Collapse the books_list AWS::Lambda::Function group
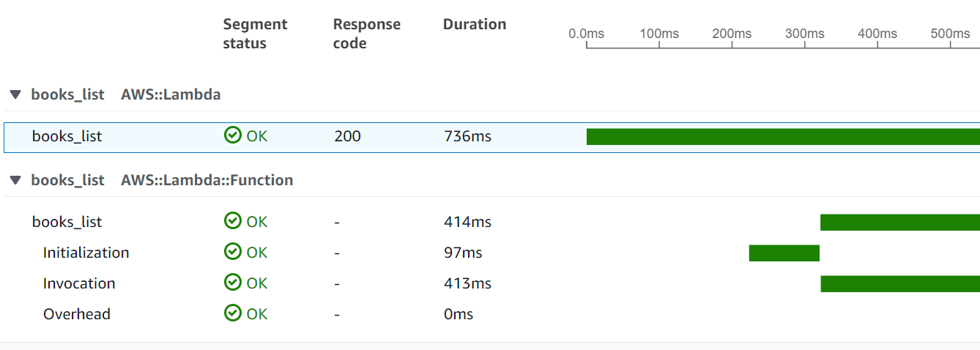980x350 pixels. click(15, 180)
